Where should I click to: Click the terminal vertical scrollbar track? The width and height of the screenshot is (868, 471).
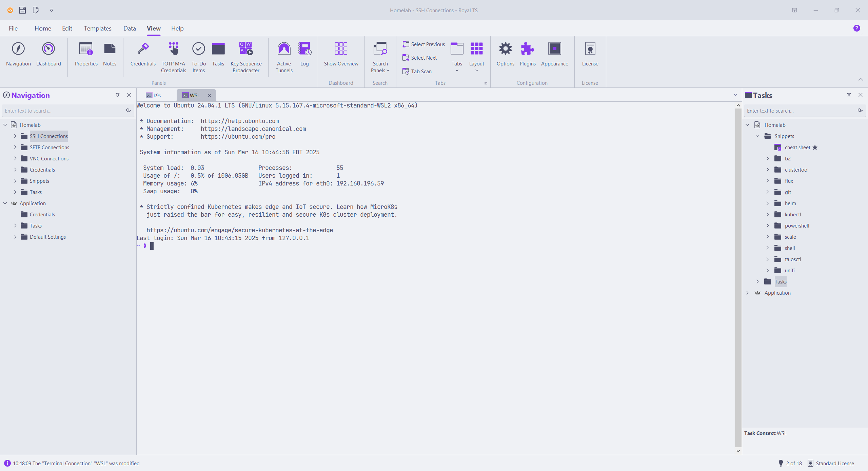click(738, 271)
